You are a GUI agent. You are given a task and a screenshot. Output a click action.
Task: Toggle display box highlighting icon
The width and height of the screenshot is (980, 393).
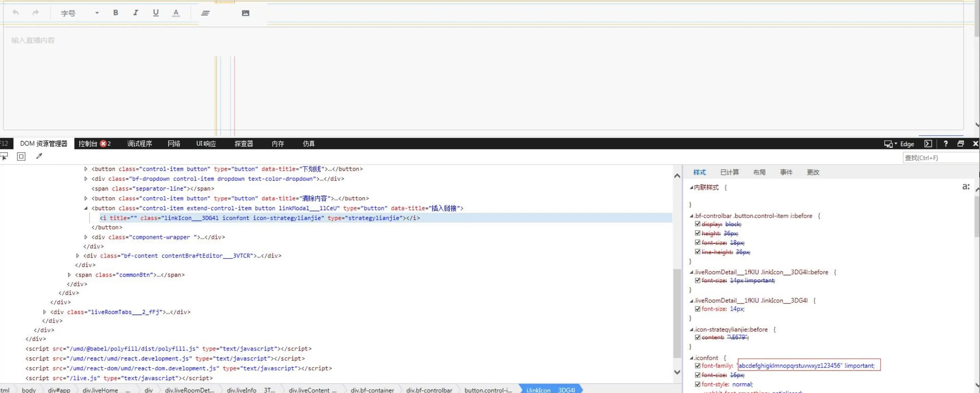point(21,156)
